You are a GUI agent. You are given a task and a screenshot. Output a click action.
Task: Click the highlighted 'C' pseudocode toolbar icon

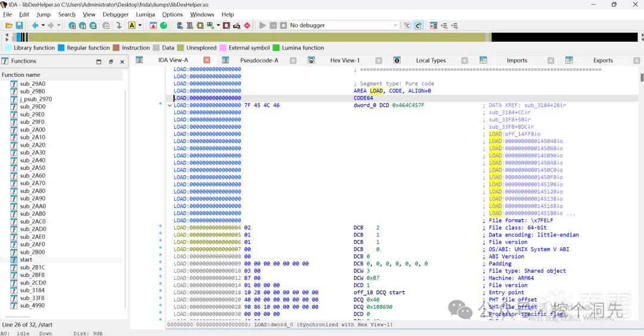(x=417, y=26)
